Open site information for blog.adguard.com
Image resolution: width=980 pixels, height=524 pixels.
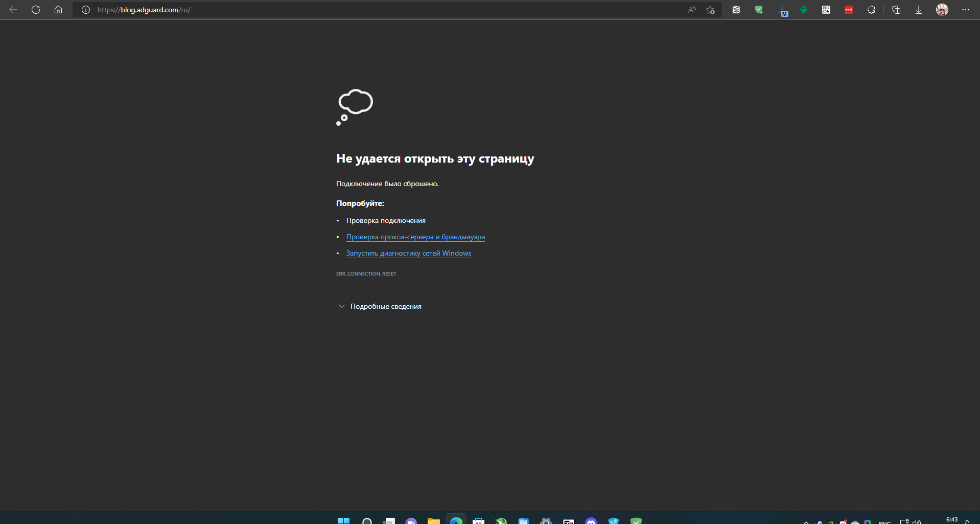tap(85, 9)
